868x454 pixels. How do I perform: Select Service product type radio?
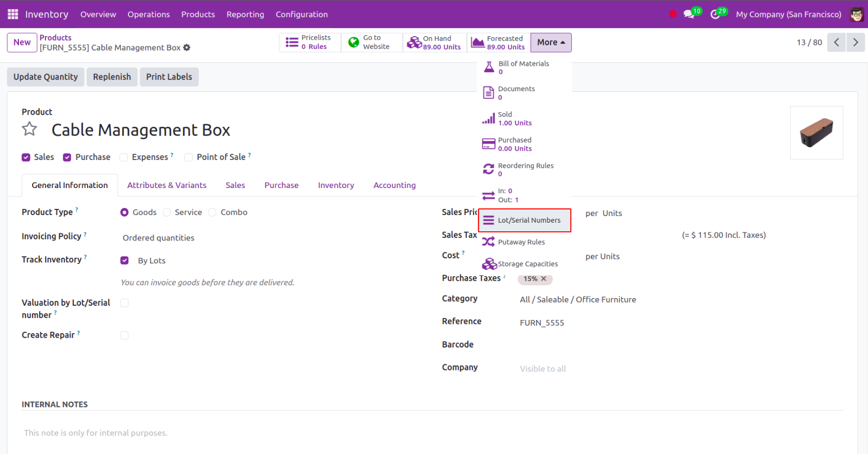[x=167, y=212]
